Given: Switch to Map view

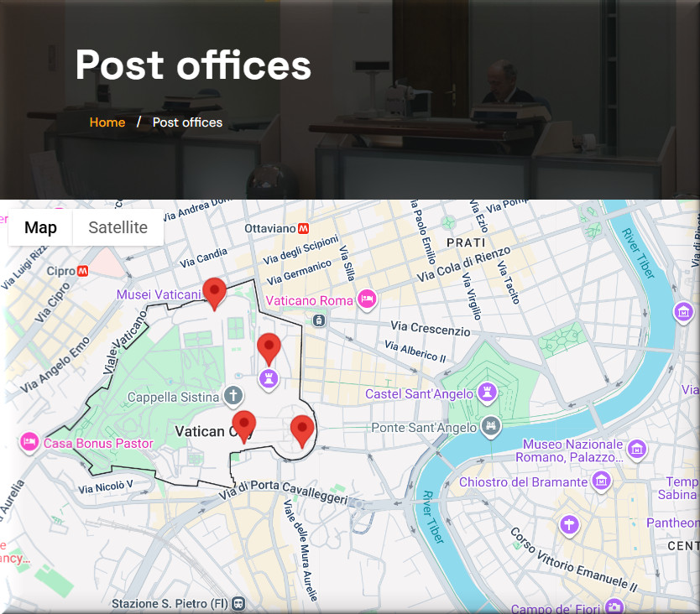Looking at the screenshot, I should 40,227.
